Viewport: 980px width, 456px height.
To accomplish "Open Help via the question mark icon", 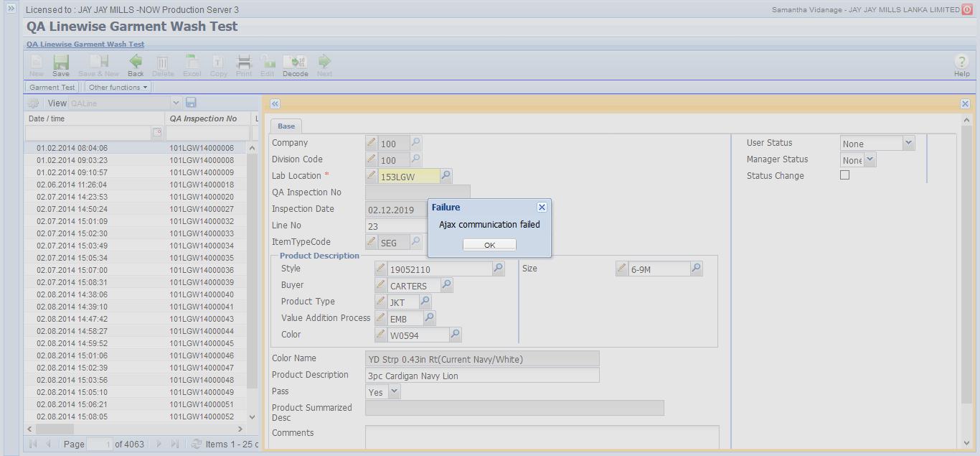I will 961,62.
